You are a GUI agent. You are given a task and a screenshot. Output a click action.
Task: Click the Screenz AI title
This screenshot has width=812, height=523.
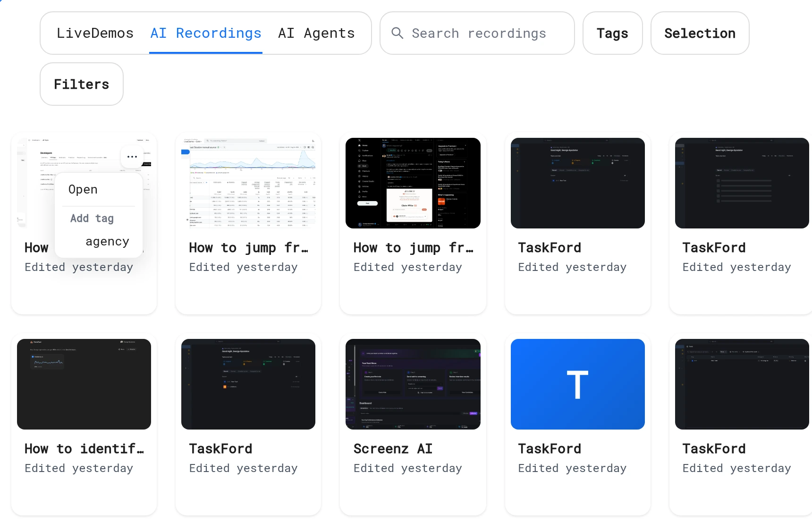tap(393, 448)
